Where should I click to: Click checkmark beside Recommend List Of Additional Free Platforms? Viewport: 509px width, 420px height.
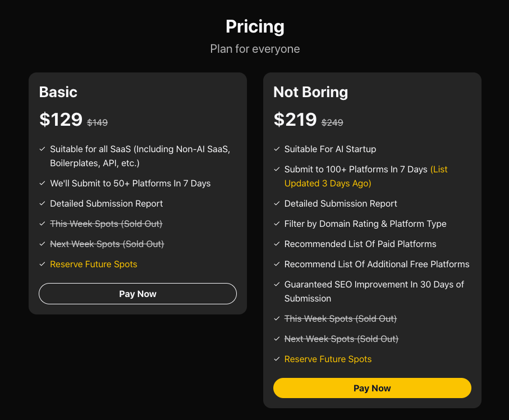click(x=277, y=264)
